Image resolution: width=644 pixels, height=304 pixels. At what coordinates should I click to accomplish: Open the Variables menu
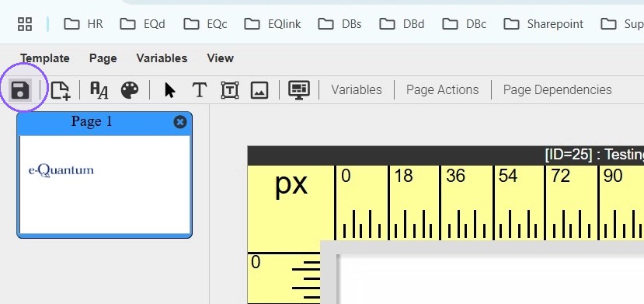coord(162,58)
